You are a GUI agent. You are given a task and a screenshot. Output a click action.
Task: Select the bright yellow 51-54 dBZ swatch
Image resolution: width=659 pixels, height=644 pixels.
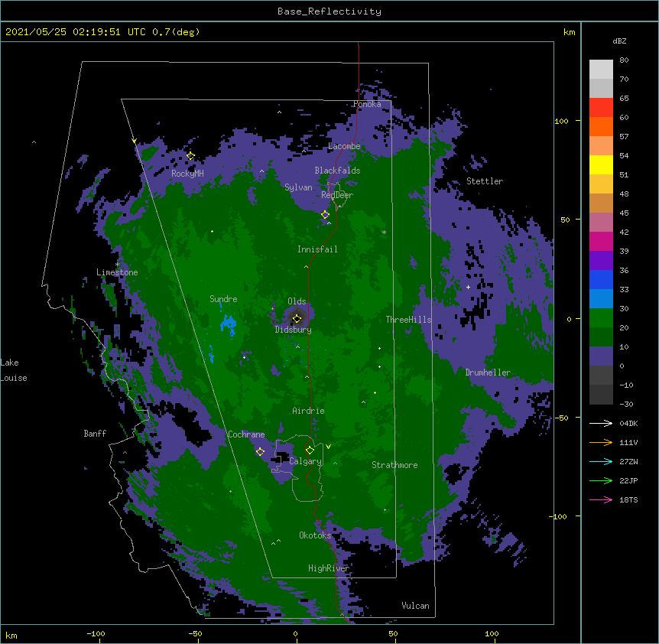pyautogui.click(x=601, y=164)
